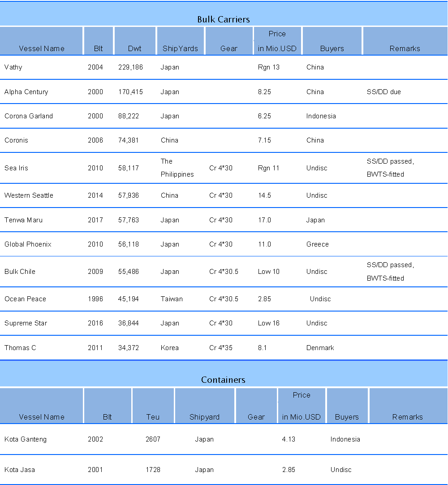Click the ShipYards column header in Bulk Carriers
Viewport: 448px width, 485px height.
180,48
